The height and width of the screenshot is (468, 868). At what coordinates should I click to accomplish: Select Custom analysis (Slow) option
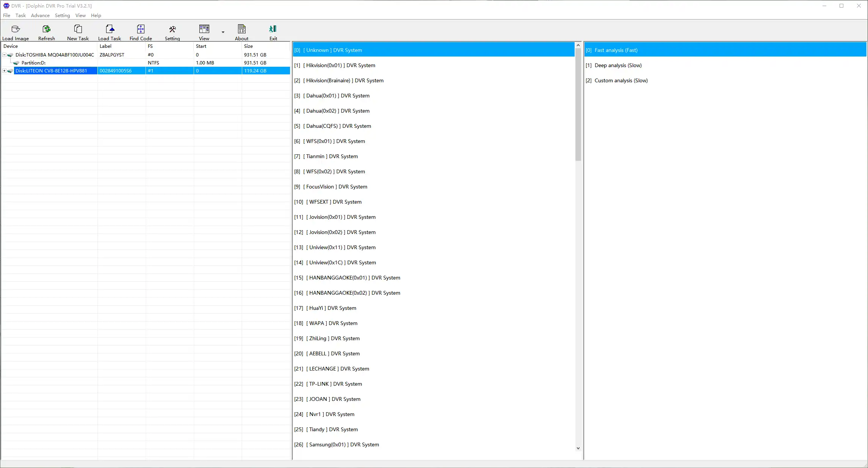621,80
